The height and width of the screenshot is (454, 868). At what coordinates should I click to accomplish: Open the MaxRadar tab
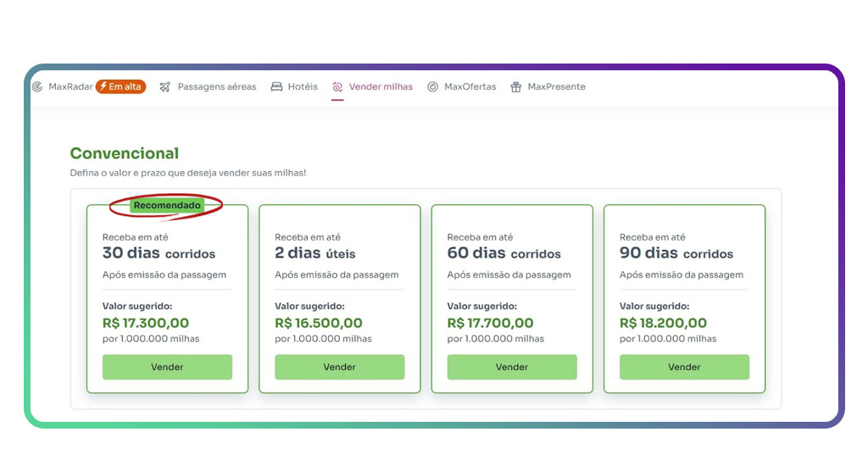[x=71, y=86]
